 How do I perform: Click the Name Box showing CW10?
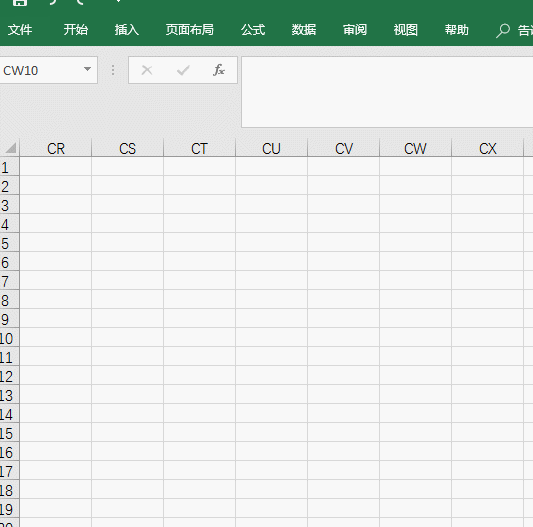[x=40, y=70]
